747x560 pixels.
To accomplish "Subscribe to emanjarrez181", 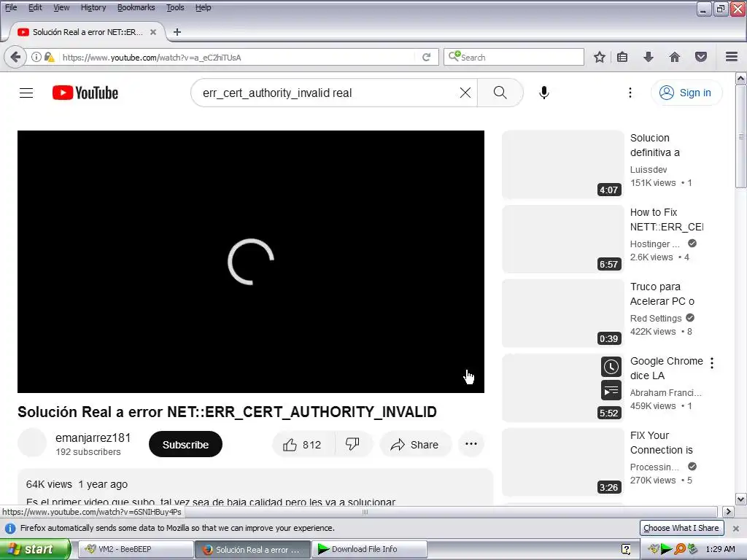I will pos(185,445).
